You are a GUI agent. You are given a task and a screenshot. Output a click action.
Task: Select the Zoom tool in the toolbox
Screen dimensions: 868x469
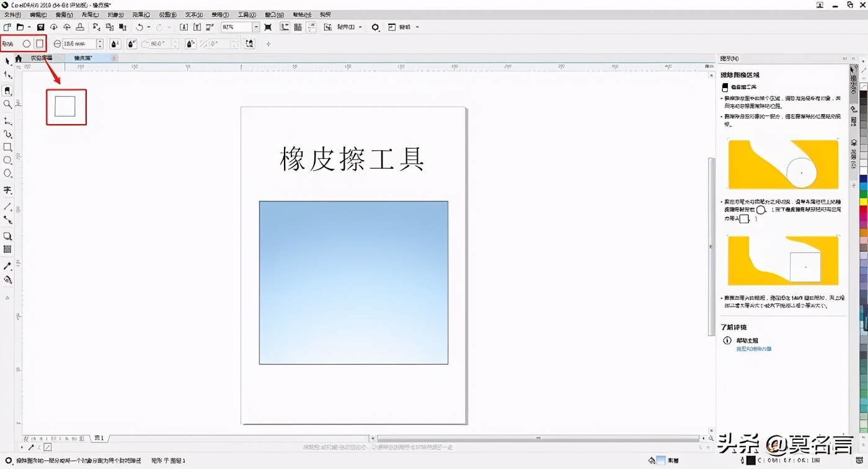click(8, 105)
